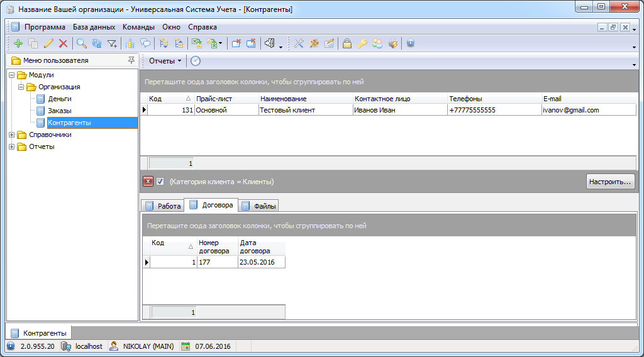Click the close all windows icon in toolbar
The width and height of the screenshot is (644, 357).
tap(251, 43)
